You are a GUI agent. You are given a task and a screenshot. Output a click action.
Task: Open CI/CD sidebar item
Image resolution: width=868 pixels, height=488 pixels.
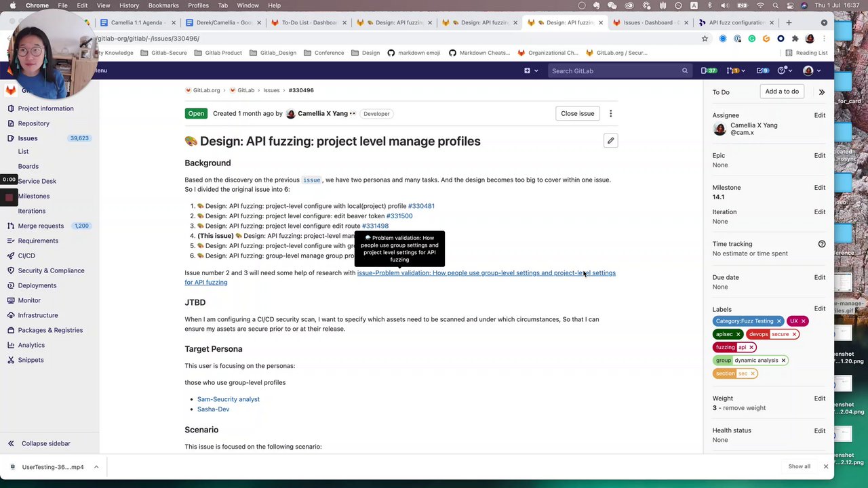(x=26, y=256)
